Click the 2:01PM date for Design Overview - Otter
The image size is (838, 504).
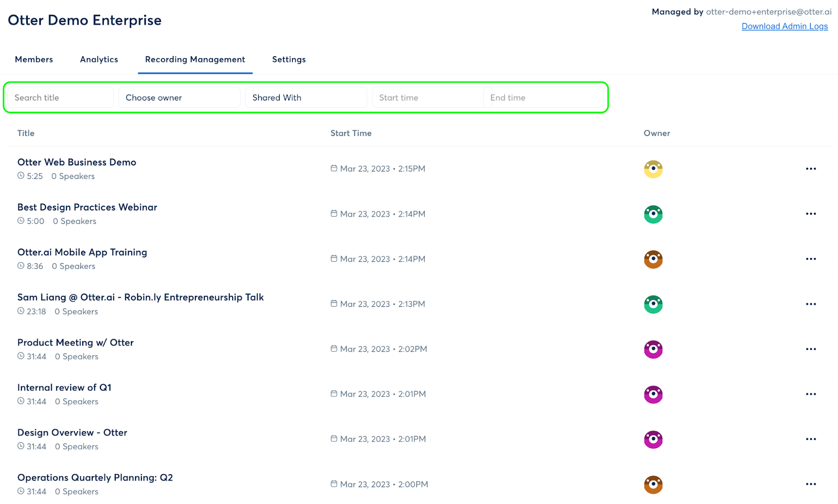[383, 439]
